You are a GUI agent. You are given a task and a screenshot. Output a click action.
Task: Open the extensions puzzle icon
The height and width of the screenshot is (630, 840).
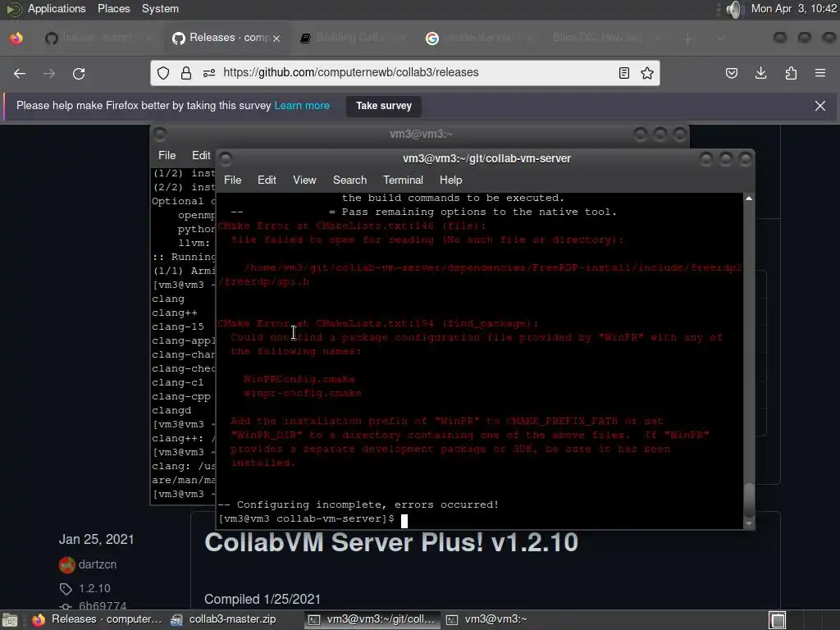[x=791, y=73]
